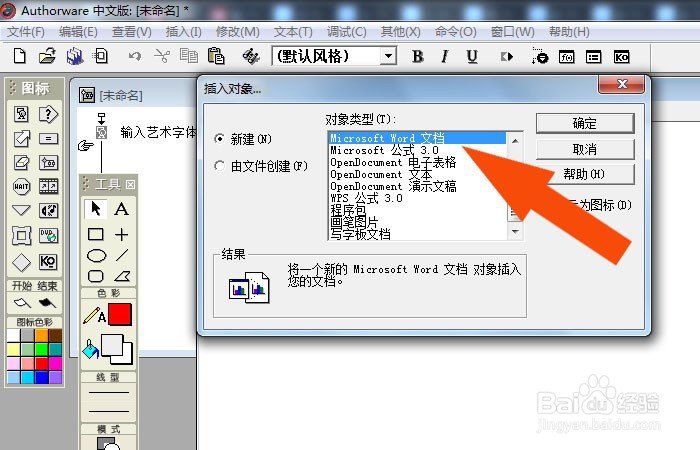Click object type list scroll up arrow

pos(515,141)
